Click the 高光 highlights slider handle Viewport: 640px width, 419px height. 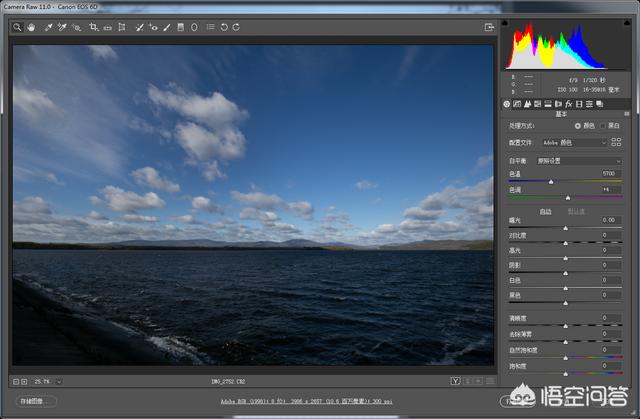coord(566,258)
